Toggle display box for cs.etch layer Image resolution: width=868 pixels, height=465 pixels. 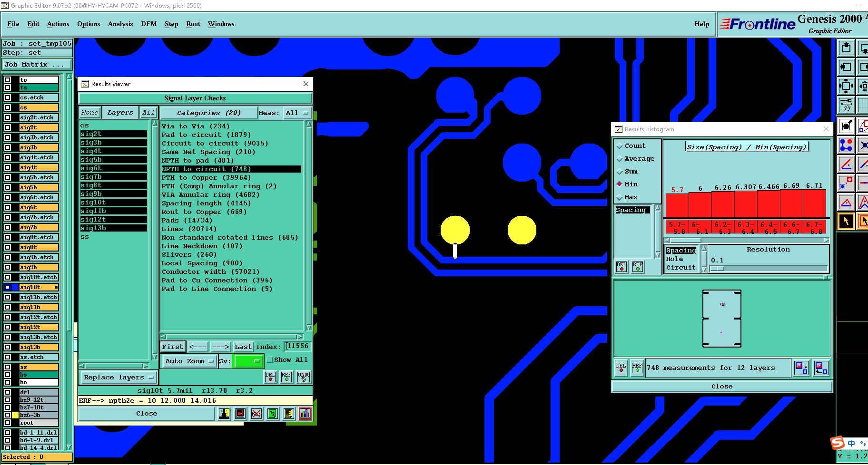point(8,97)
